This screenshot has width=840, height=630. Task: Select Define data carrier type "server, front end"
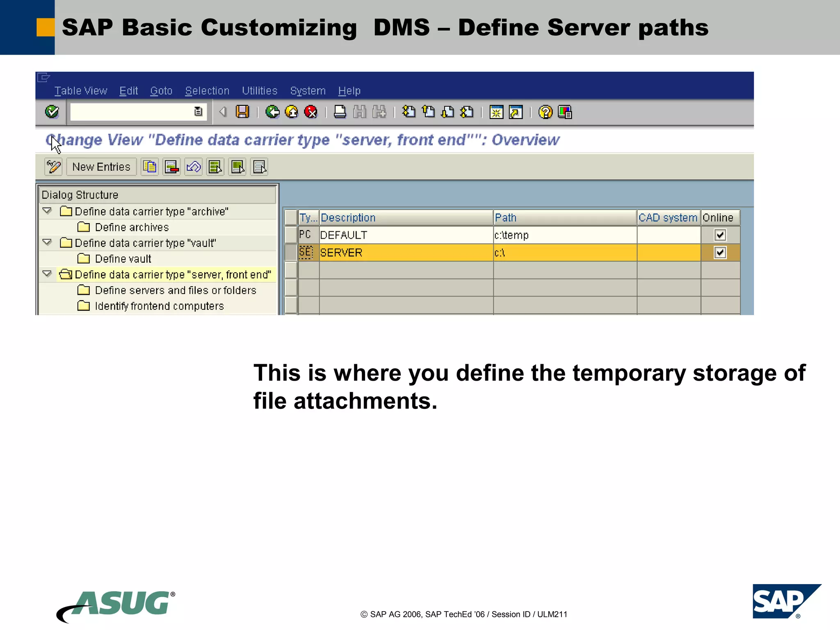tap(173, 274)
